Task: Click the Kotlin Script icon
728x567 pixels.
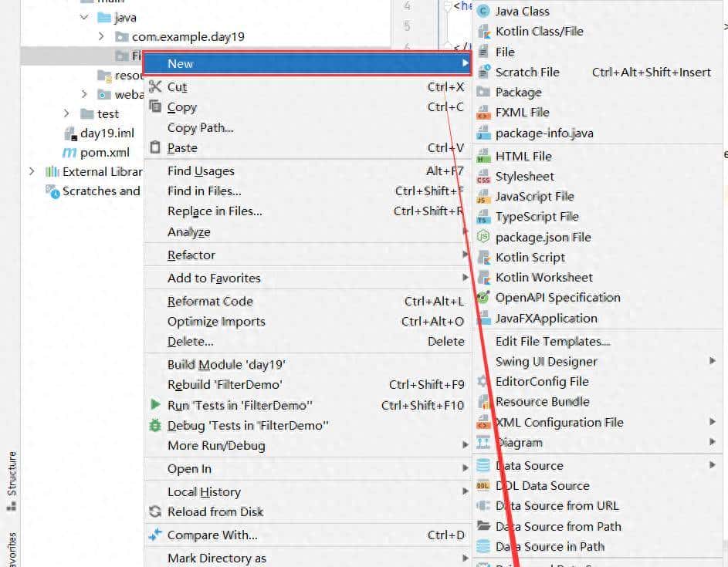Action: [484, 257]
